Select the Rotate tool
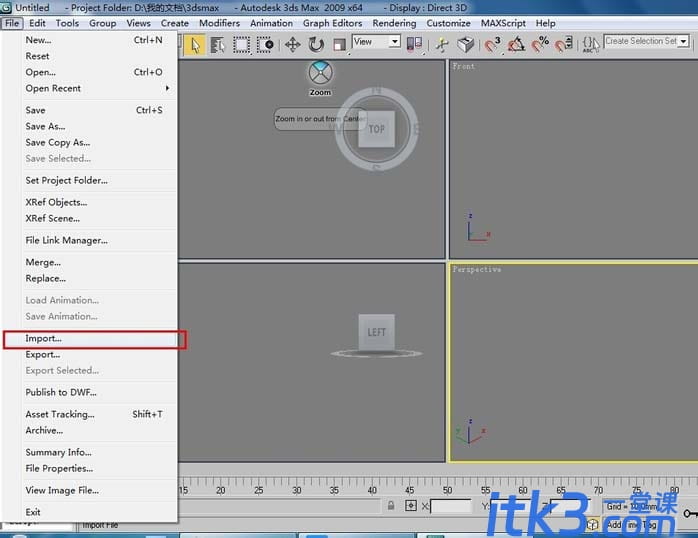Image resolution: width=698 pixels, height=538 pixels. [316, 45]
